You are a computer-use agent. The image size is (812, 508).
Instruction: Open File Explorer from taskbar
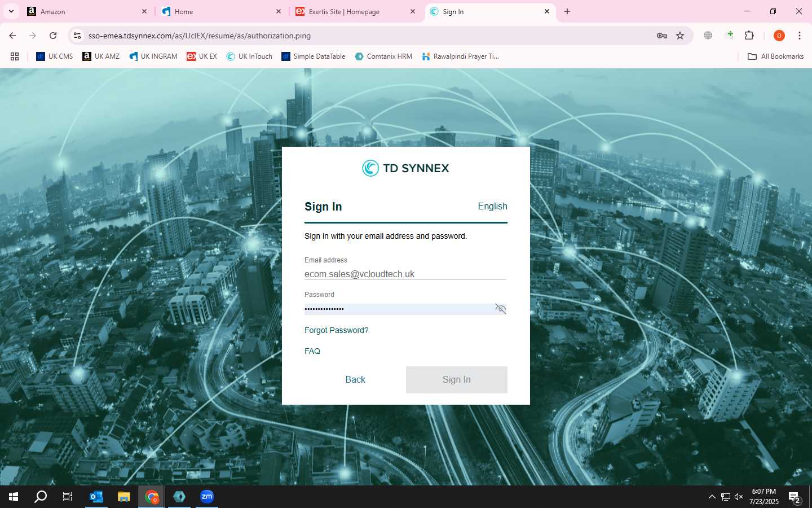[124, 497]
